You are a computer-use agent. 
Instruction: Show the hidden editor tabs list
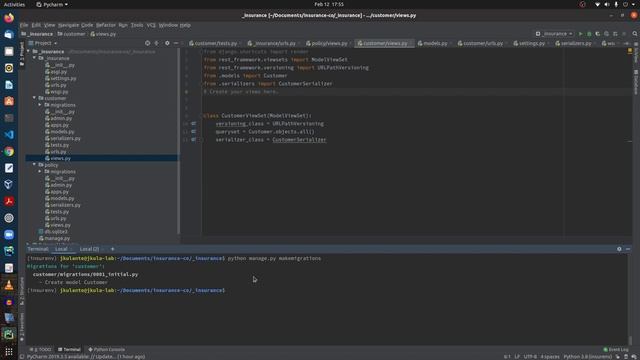[627, 43]
